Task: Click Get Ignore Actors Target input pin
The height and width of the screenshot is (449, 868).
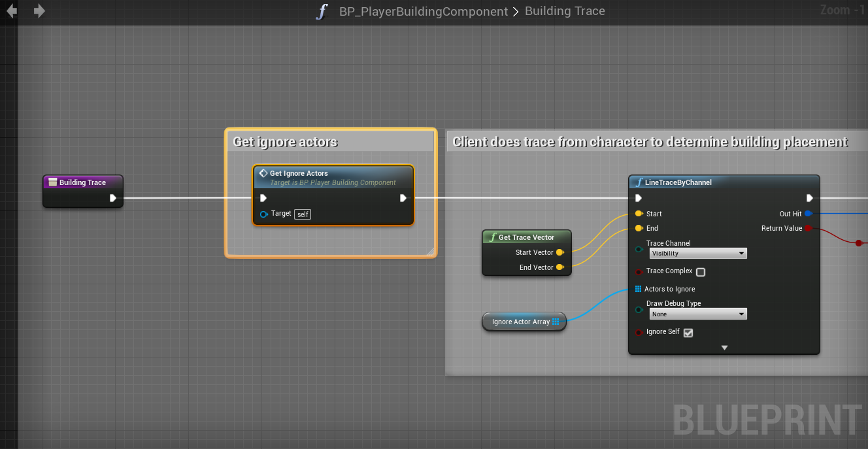Action: click(x=264, y=214)
